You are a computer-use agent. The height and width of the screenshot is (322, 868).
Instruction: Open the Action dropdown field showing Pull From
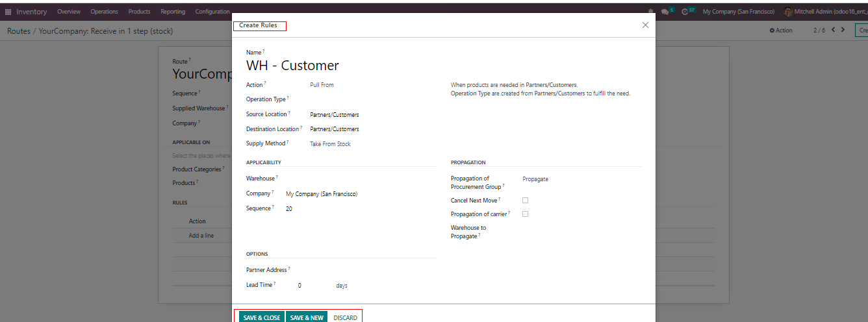[x=370, y=85]
